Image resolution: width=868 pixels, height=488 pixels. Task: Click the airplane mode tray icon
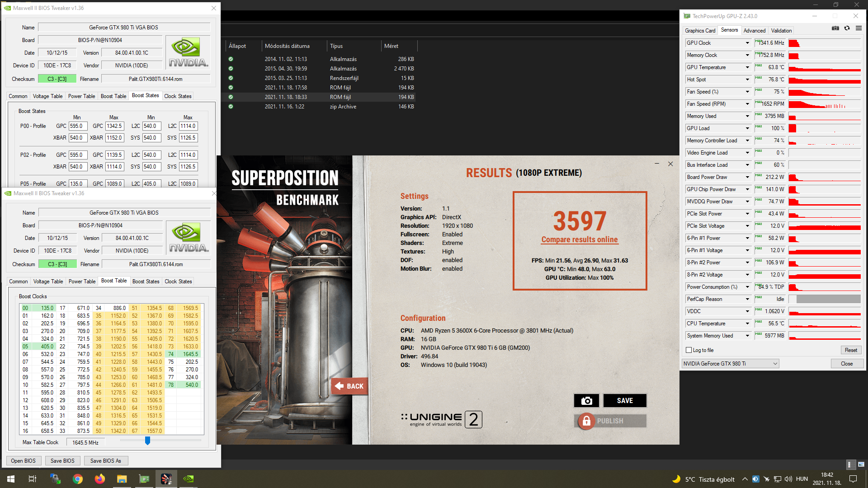click(x=766, y=479)
